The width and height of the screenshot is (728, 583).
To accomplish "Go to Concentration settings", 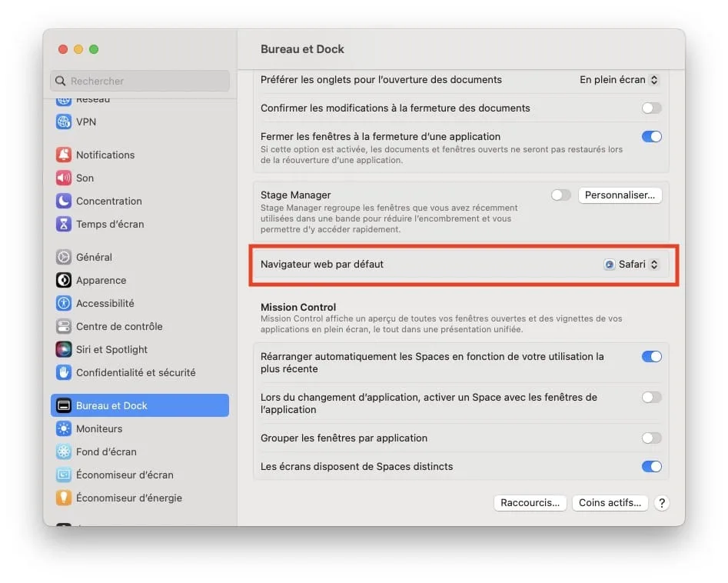I will 140,202.
